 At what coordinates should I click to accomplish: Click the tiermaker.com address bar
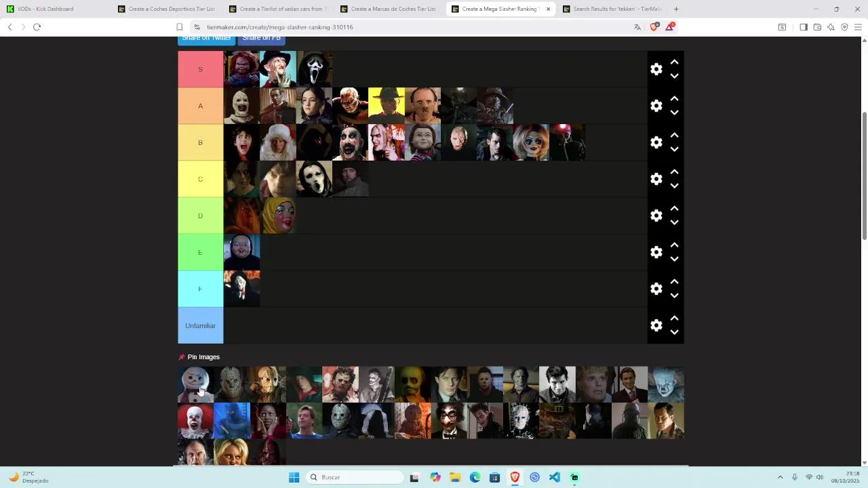(x=407, y=27)
